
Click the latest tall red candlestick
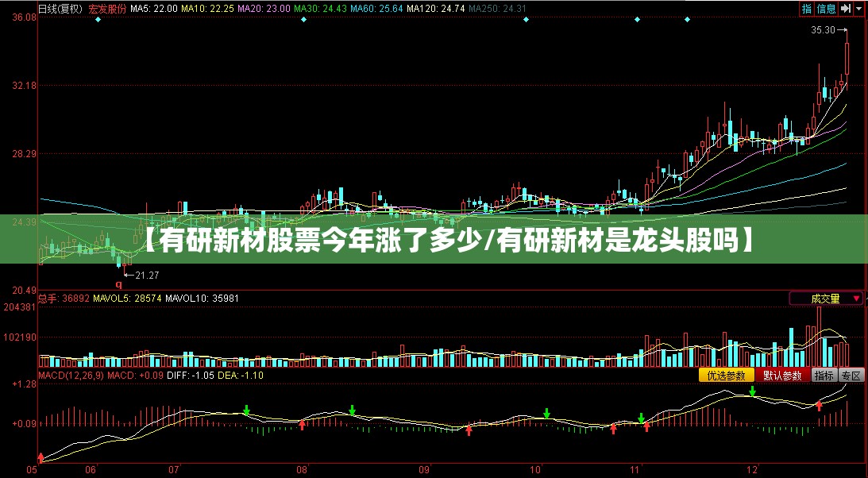pyautogui.click(x=847, y=59)
